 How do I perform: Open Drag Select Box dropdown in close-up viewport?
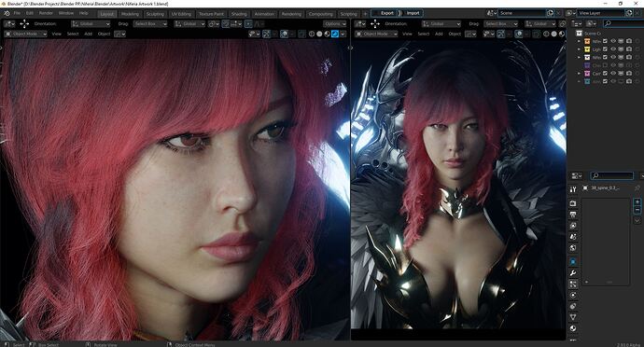150,24
